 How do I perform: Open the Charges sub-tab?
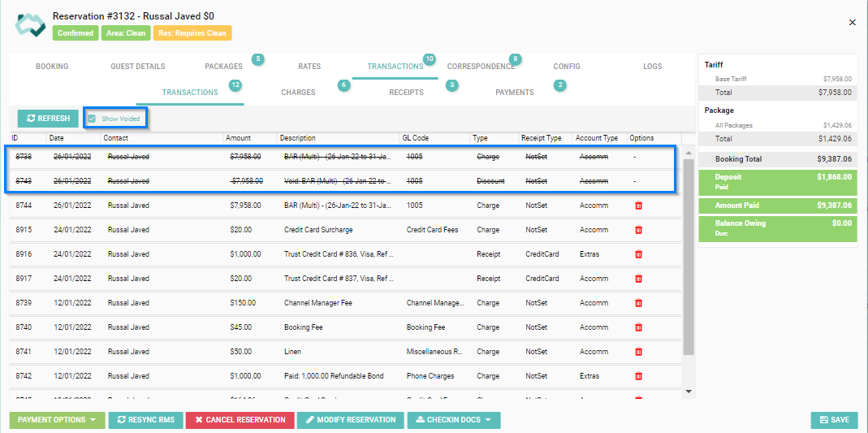[x=298, y=93]
